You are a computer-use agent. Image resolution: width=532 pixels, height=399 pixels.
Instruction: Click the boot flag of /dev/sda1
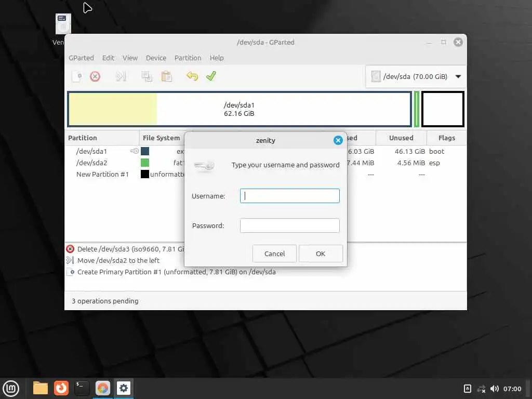tap(436, 151)
